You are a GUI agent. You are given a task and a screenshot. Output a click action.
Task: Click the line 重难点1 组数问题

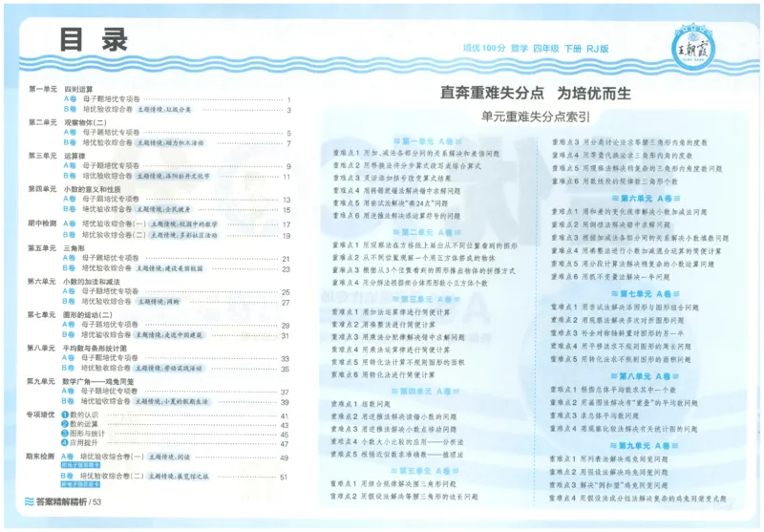click(x=361, y=404)
